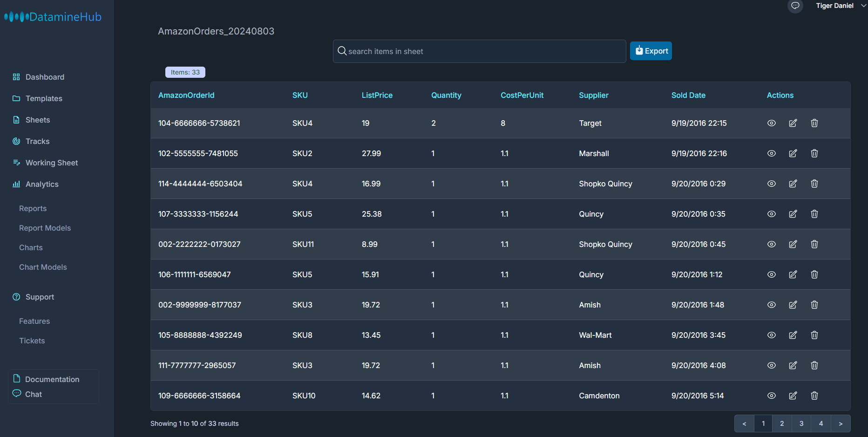Go to page 3 of results
Viewport: 868px width, 437px height.
[801, 423]
